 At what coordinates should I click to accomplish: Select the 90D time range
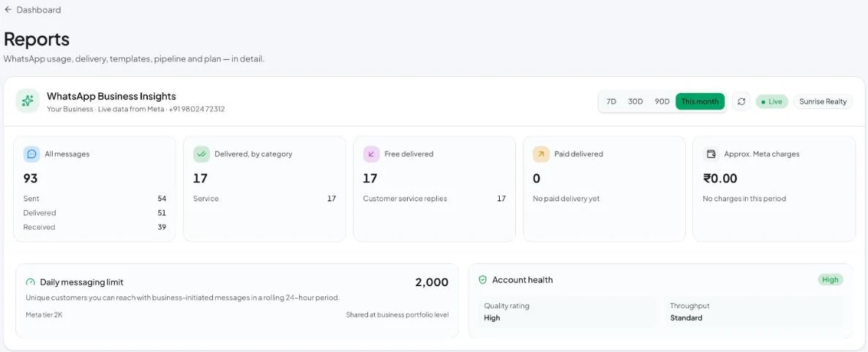click(x=662, y=102)
